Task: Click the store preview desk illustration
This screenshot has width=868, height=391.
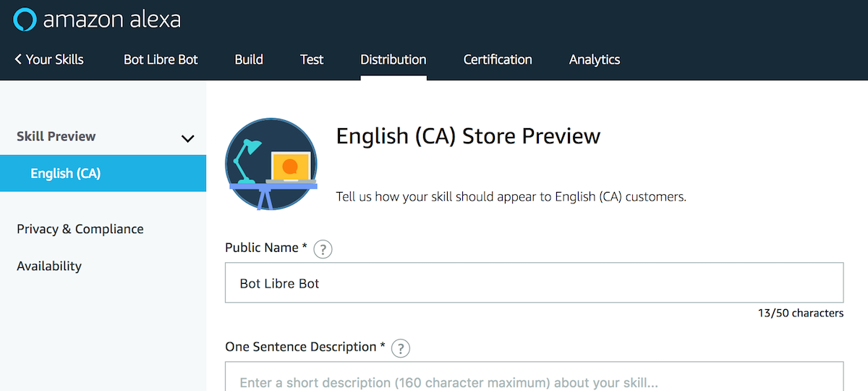Action: pyautogui.click(x=271, y=164)
